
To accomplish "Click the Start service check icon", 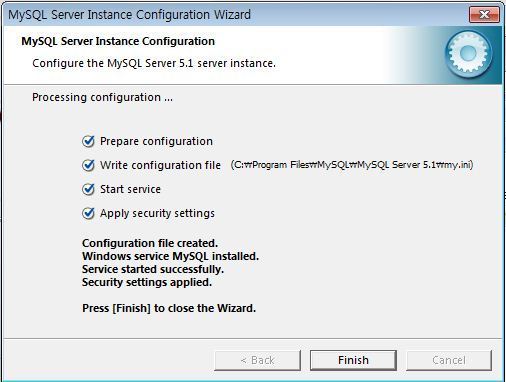I will click(x=88, y=189).
